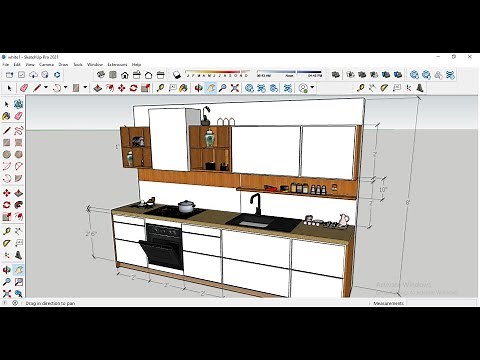Pick the Axes tool in left palette
480x360 pixels.
coord(7,255)
